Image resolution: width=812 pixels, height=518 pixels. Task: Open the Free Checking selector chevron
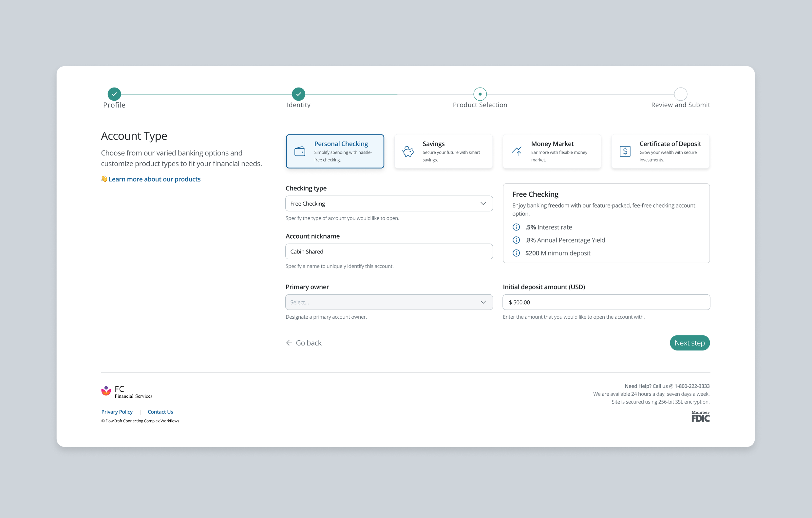coord(483,203)
